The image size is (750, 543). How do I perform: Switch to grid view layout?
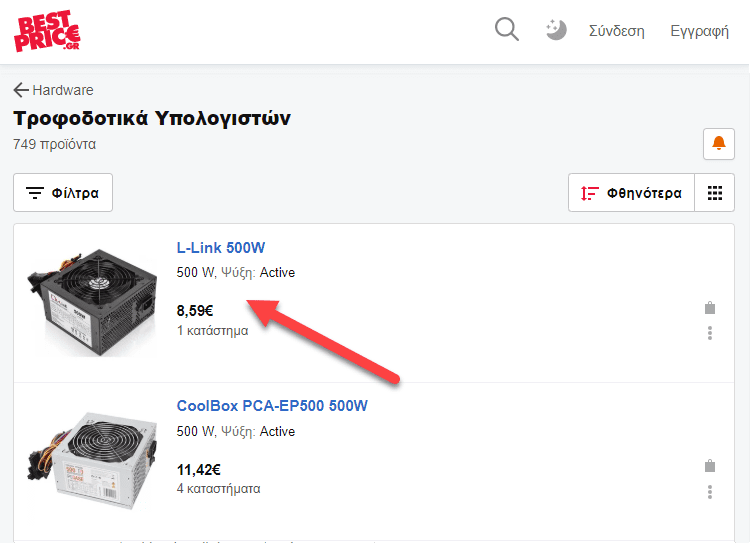[714, 193]
